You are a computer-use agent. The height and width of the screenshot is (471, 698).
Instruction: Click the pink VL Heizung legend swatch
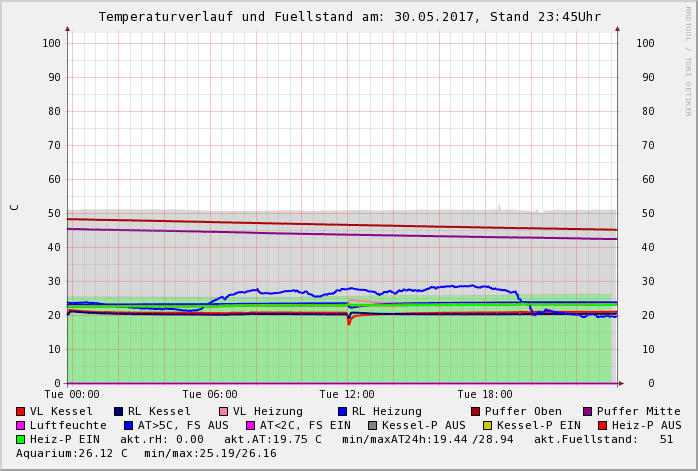[x=223, y=411]
